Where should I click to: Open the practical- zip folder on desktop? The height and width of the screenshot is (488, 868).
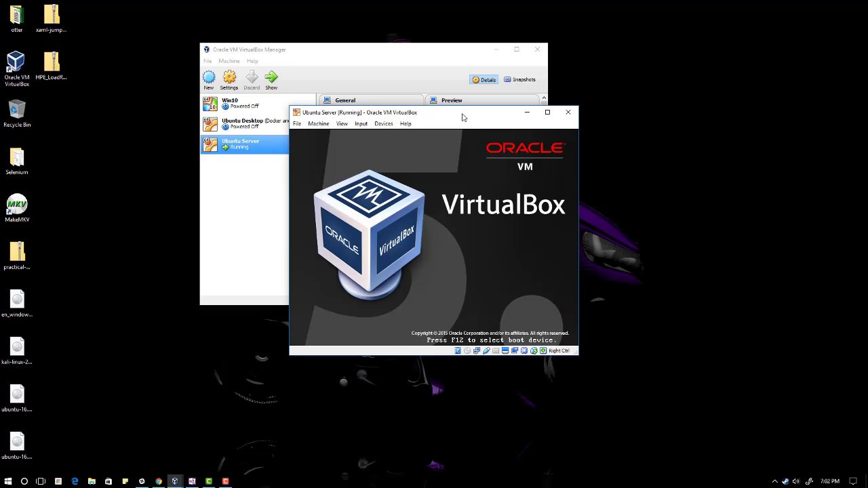coord(17,256)
